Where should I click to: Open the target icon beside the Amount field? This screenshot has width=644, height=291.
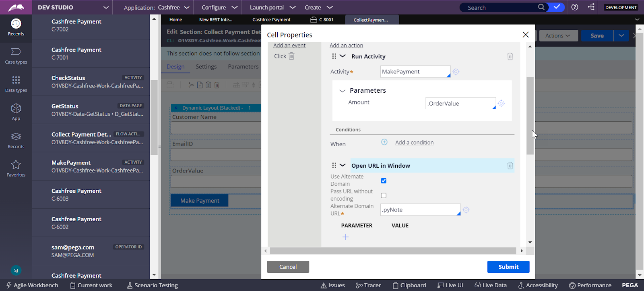click(501, 104)
